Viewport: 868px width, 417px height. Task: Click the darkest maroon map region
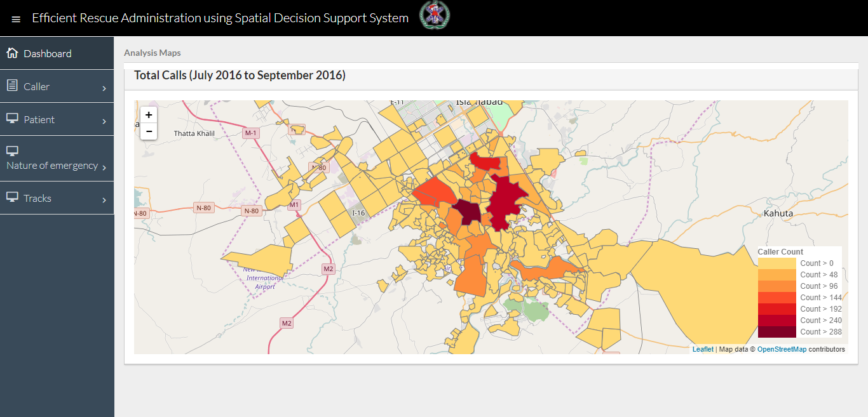coord(468,212)
